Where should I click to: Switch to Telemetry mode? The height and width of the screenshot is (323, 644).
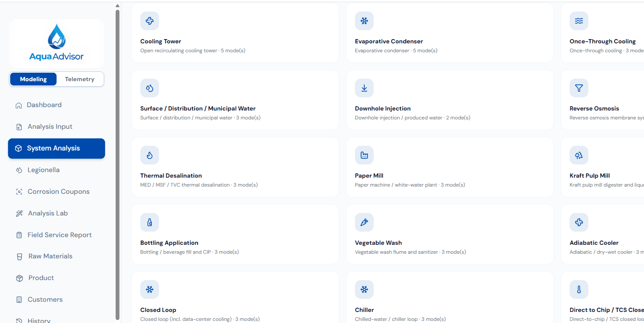[x=79, y=79]
